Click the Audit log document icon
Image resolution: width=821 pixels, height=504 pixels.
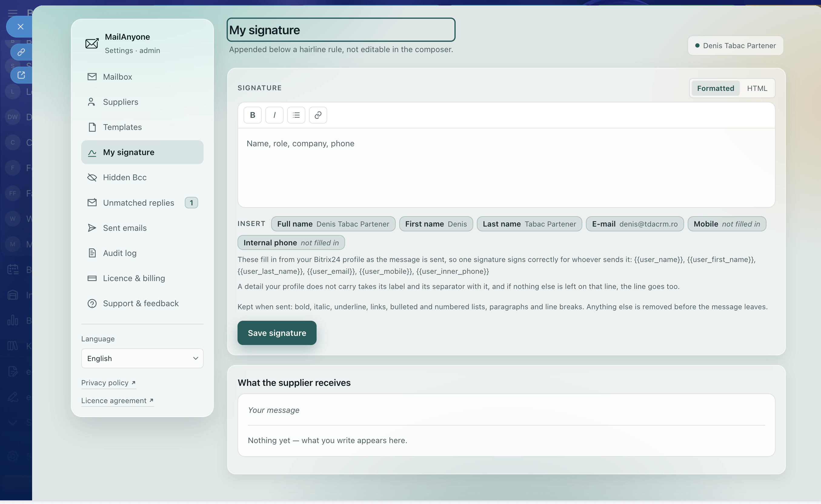92,253
